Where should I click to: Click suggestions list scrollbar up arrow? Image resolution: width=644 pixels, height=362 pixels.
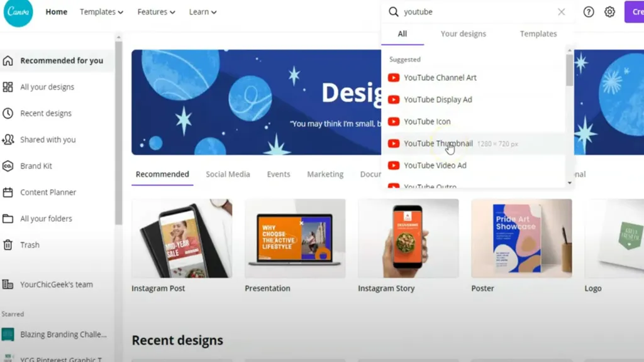point(569,50)
